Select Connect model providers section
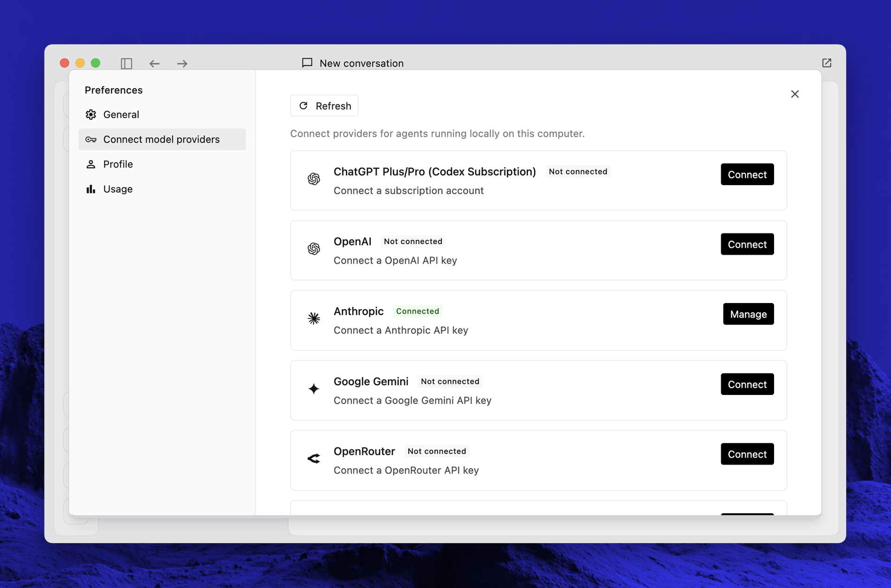This screenshot has width=891, height=588. [162, 139]
